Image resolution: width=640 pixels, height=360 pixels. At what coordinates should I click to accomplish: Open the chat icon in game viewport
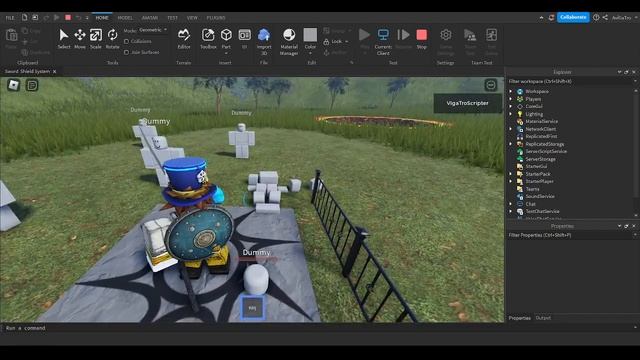32,85
